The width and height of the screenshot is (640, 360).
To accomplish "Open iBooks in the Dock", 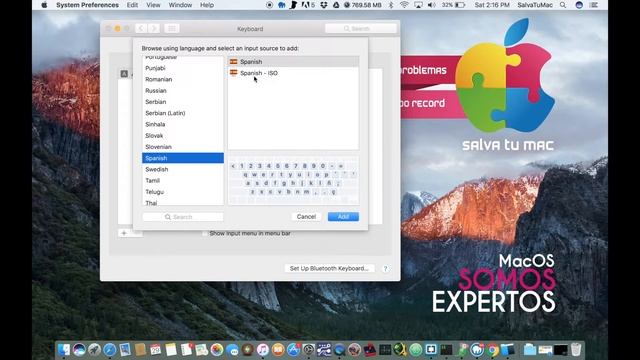I will (278, 350).
